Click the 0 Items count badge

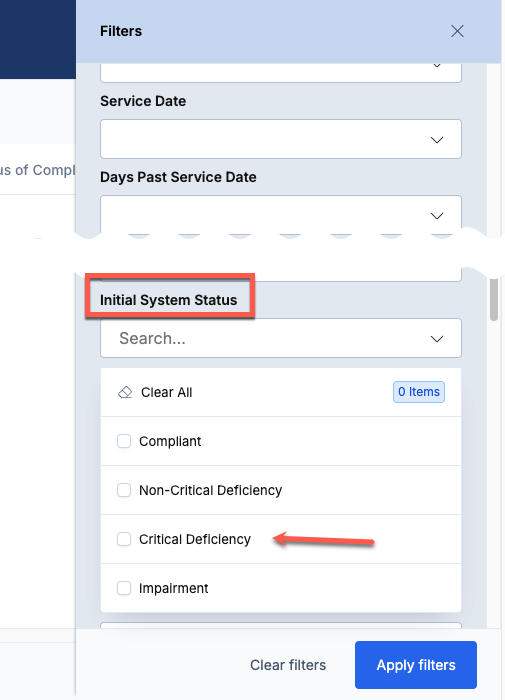(419, 392)
